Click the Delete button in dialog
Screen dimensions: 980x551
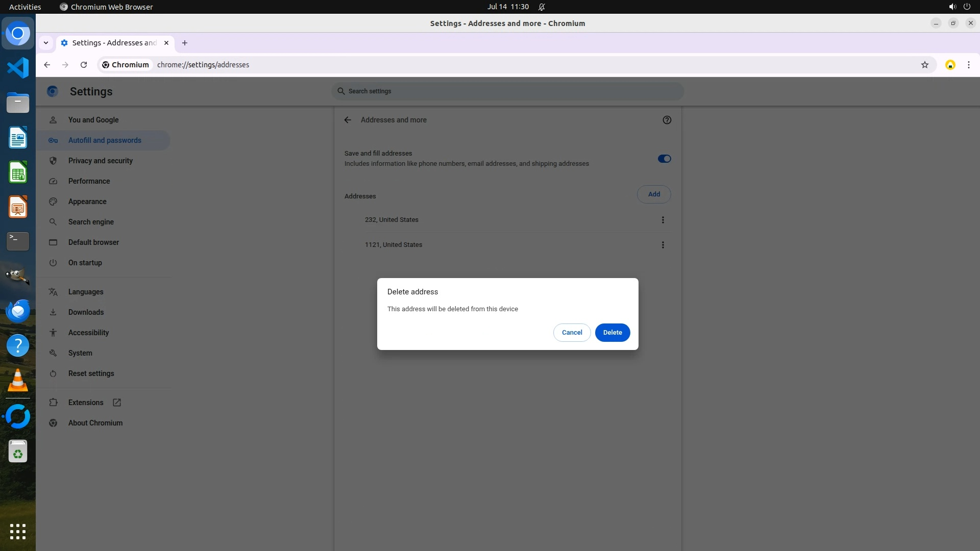[612, 332]
